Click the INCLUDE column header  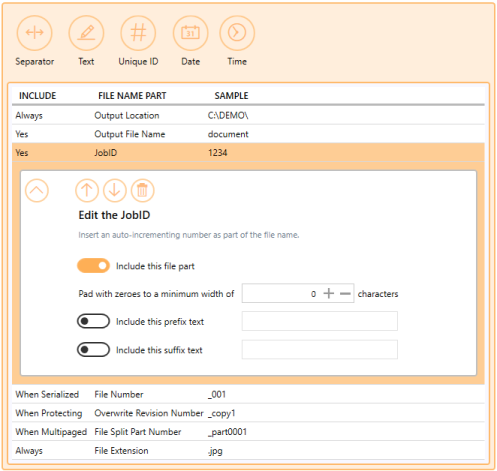click(x=37, y=96)
